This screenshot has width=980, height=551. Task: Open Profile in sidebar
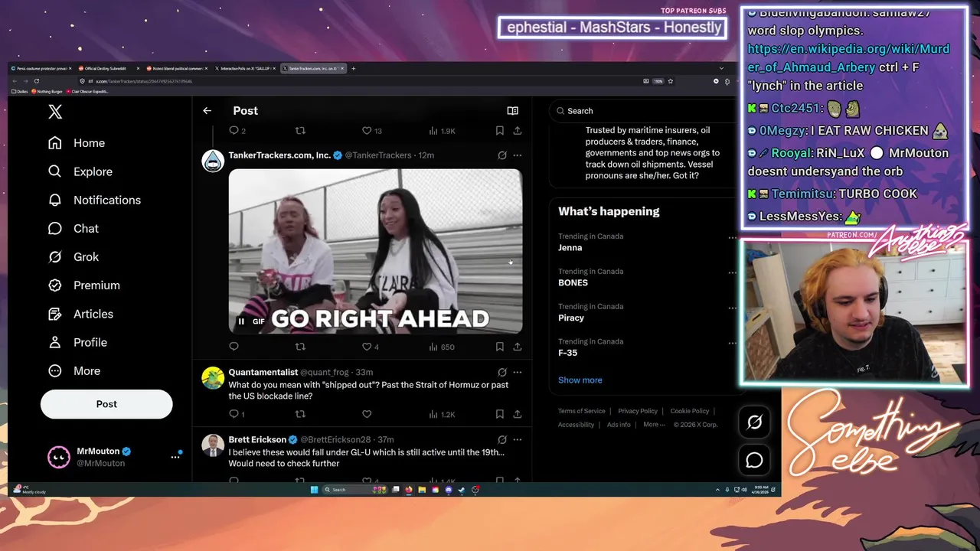pos(77,342)
